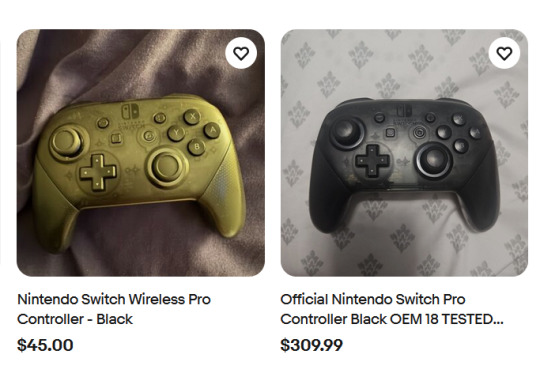Screen dimensions: 540x377
Task: Add the $45.00 controller to watchlist
Action: tap(241, 53)
